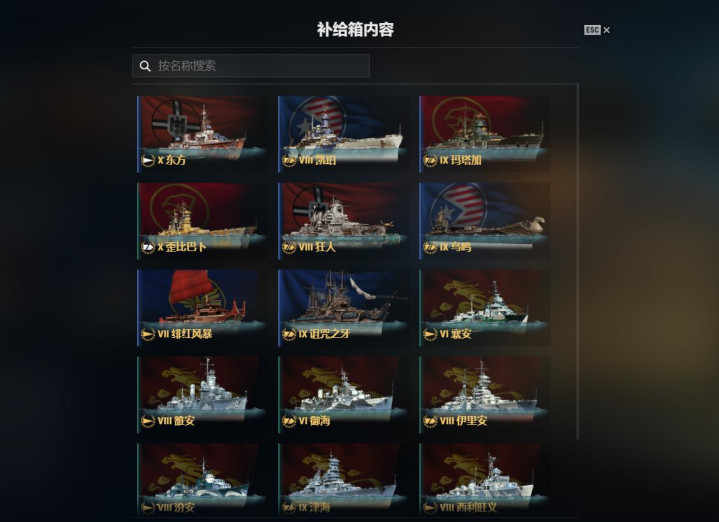This screenshot has width=719, height=522.
Task: Close the dialog with ESC button
Action: pyautogui.click(x=597, y=30)
